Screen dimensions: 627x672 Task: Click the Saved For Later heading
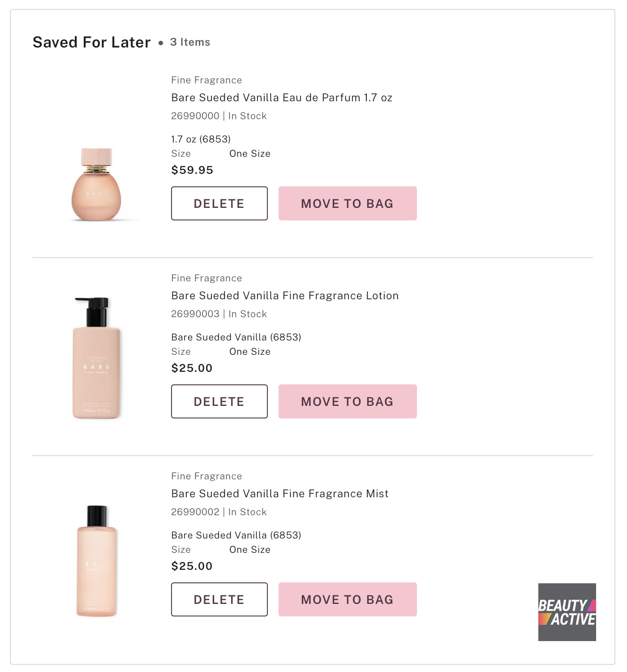click(92, 42)
